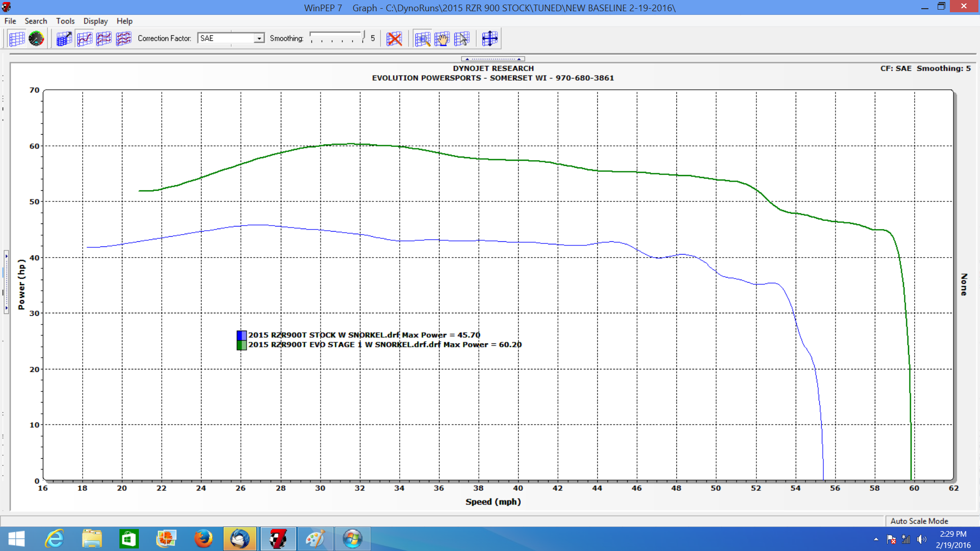Screen dimensions: 980x551
Task: Open the Search menu
Action: 35,21
